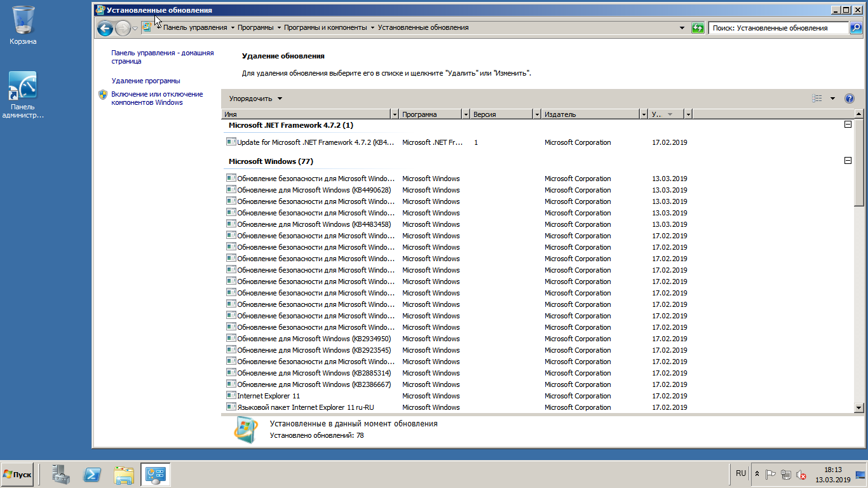The width and height of the screenshot is (868, 488).
Task: Open the Удаление программы link
Action: point(146,81)
